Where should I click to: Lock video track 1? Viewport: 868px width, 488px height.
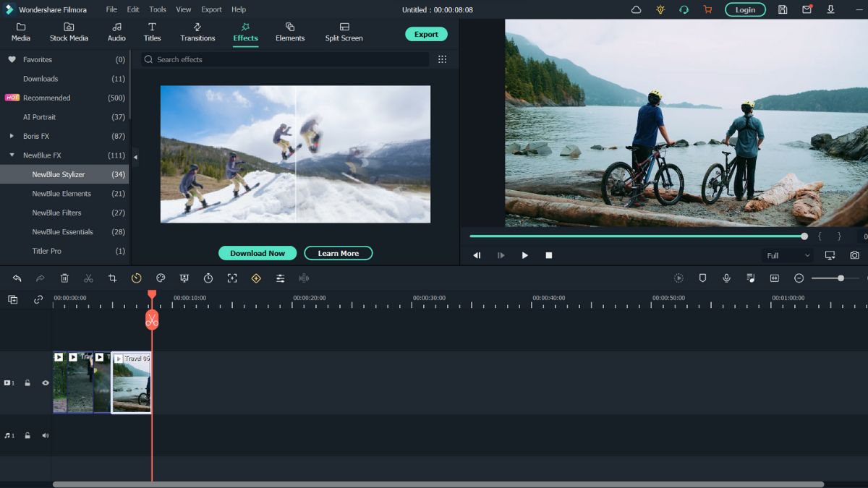tap(27, 382)
